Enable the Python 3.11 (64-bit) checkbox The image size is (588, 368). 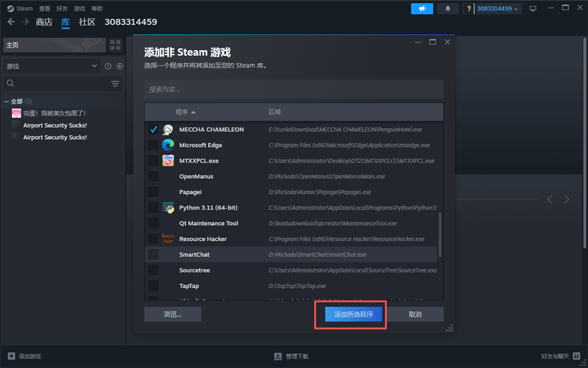153,208
